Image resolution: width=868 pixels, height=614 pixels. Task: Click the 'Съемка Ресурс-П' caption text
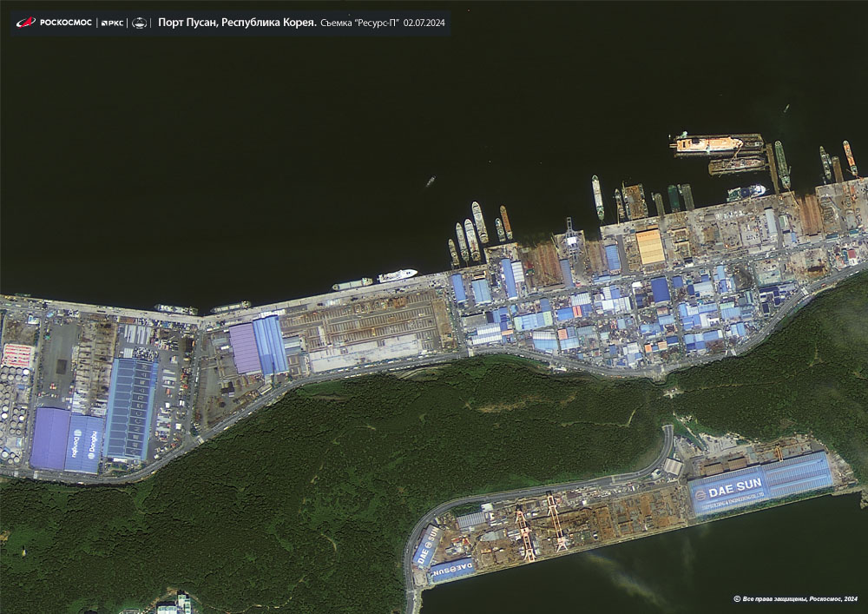(x=358, y=22)
